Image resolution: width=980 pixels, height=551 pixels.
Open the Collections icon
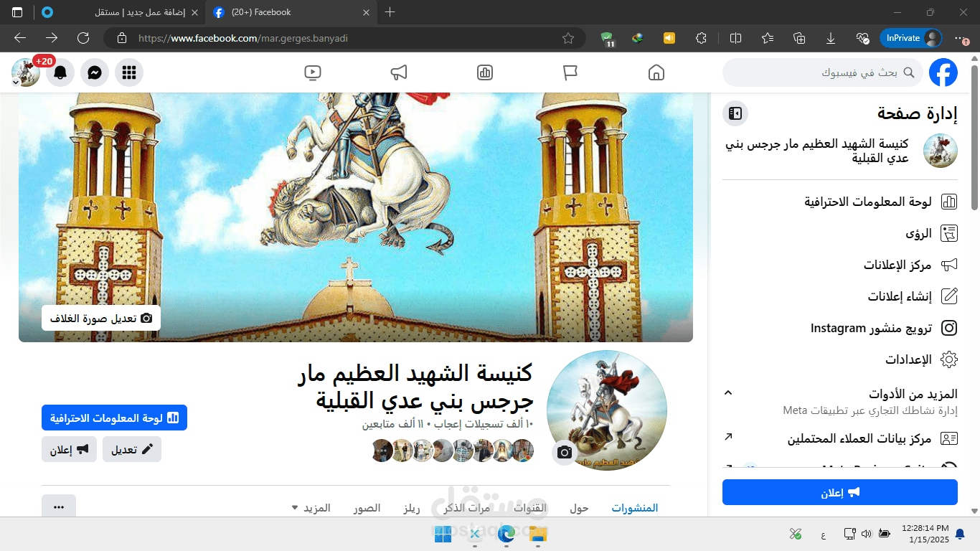799,38
